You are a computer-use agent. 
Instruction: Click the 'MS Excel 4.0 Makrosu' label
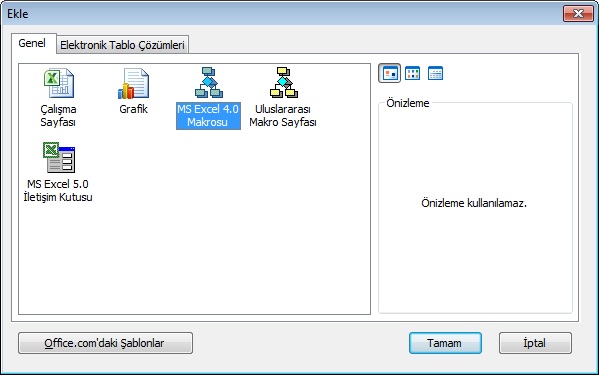[x=208, y=116]
